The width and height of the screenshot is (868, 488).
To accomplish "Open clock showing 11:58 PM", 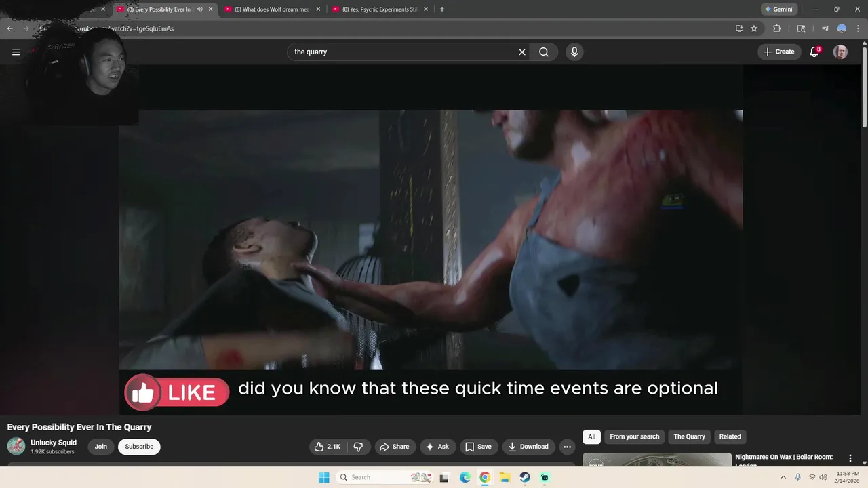I will 847,477.
